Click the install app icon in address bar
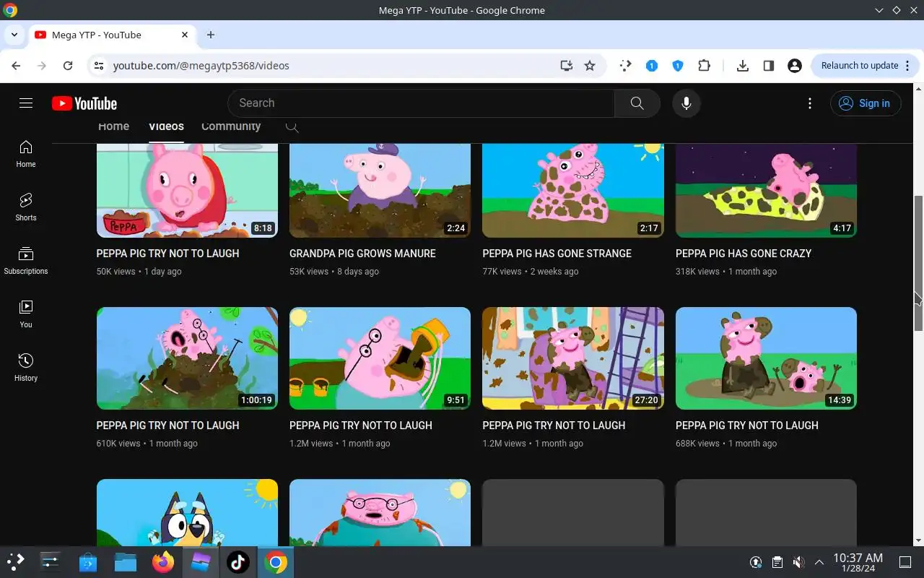Image resolution: width=924 pixels, height=578 pixels. [x=567, y=66]
